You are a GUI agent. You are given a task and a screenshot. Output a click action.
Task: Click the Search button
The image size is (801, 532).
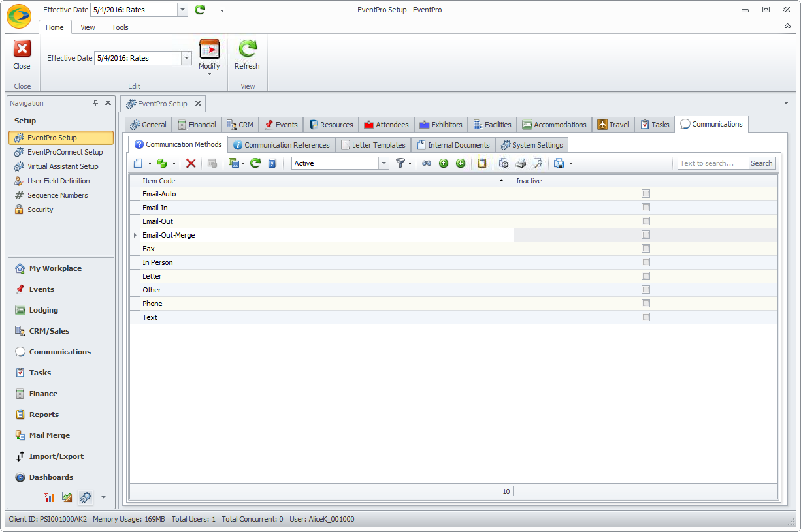click(x=762, y=163)
